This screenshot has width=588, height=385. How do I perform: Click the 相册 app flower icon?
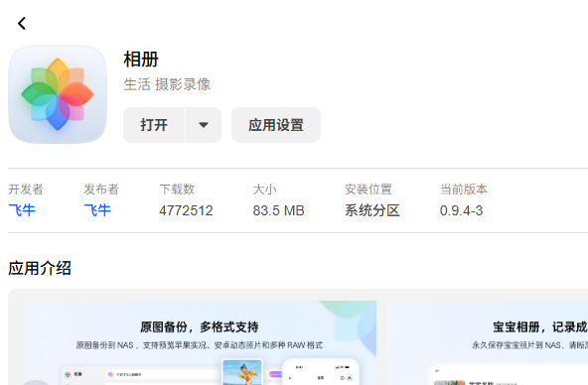coord(58,94)
